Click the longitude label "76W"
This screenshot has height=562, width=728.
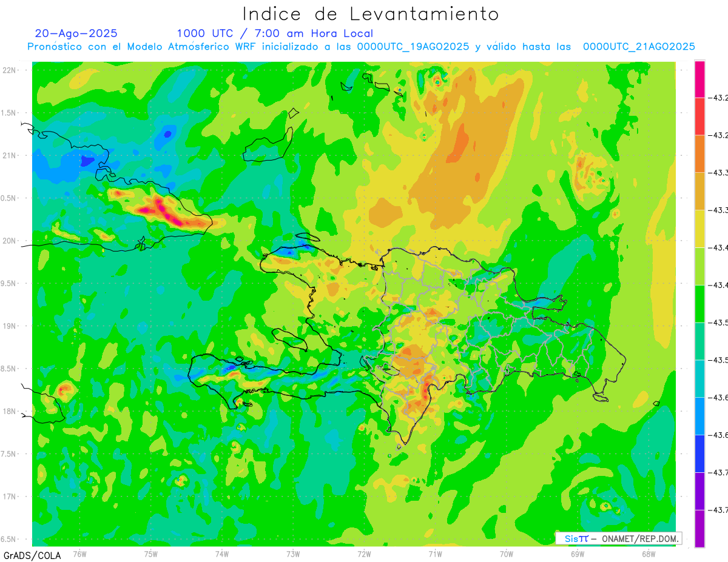tap(79, 554)
